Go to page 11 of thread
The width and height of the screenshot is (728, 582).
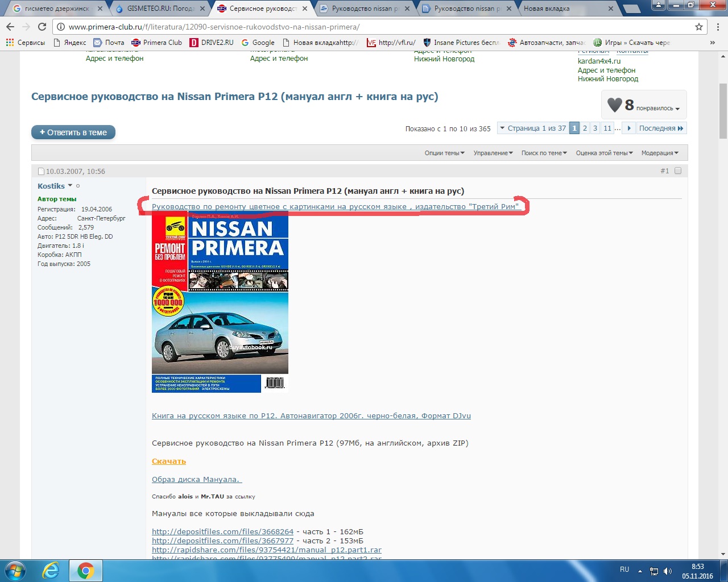tap(607, 128)
